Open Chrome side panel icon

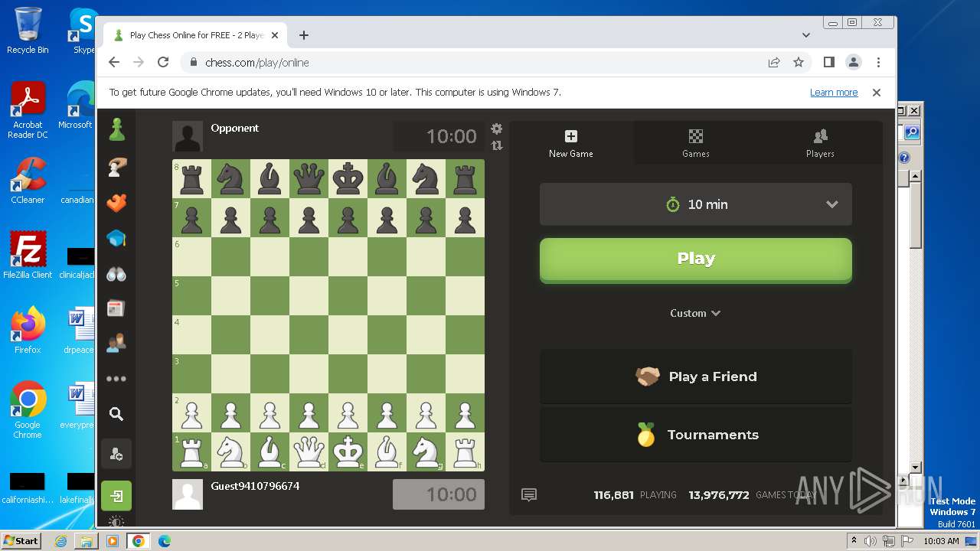[x=828, y=62]
